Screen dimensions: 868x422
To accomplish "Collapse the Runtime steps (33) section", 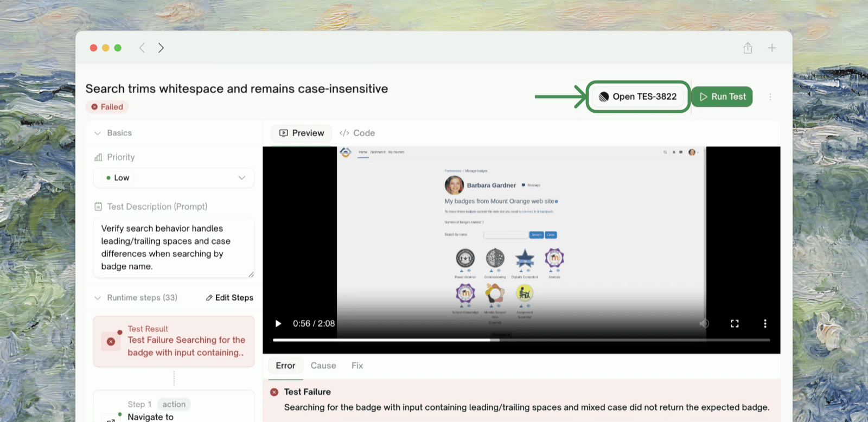I will tap(98, 298).
